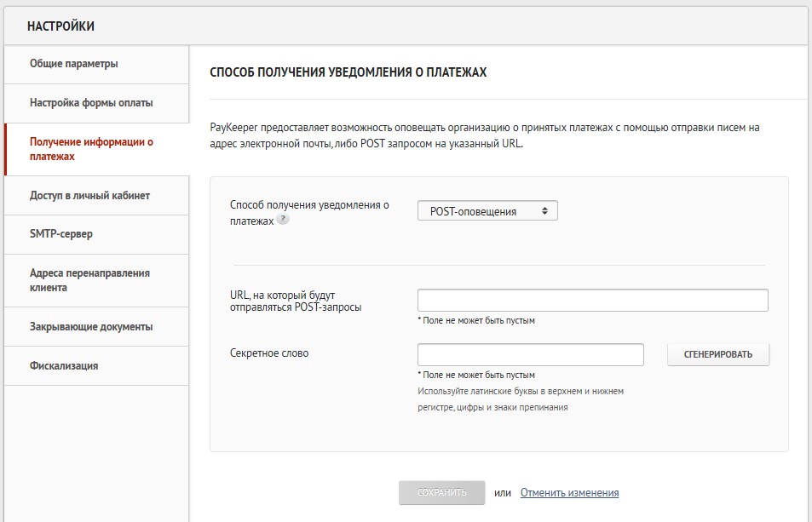Focus the Секретное слово input field

tap(530, 354)
